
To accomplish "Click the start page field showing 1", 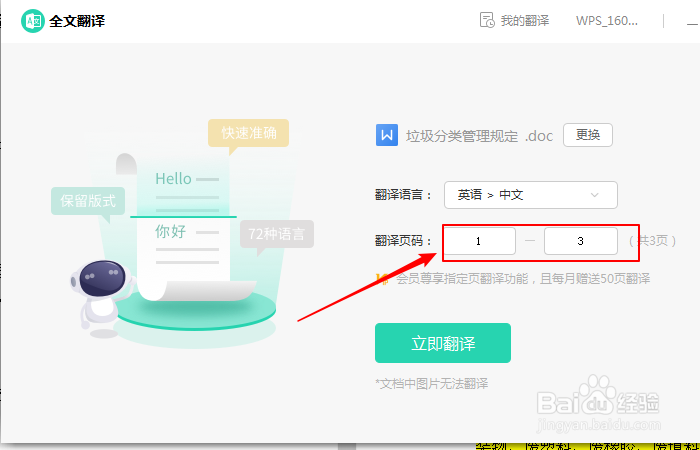I will coord(479,241).
